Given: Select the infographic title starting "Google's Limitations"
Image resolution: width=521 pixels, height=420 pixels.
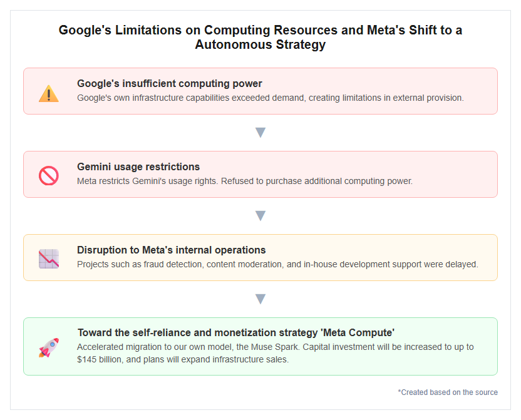Looking at the screenshot, I should point(260,37).
